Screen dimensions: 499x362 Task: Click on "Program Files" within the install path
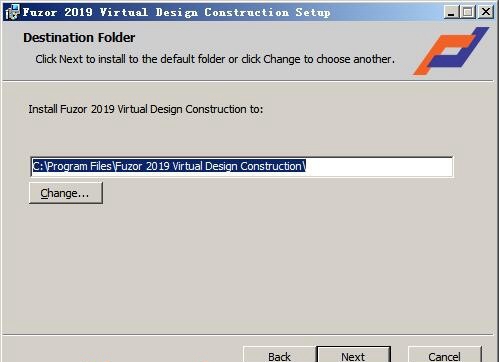pos(80,166)
